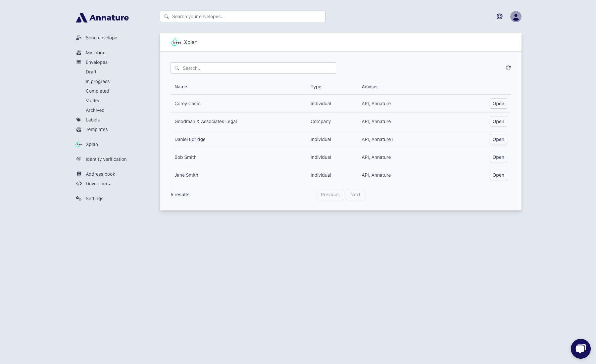Open the user profile avatar
Viewport: 596px width, 364px height.
point(516,17)
